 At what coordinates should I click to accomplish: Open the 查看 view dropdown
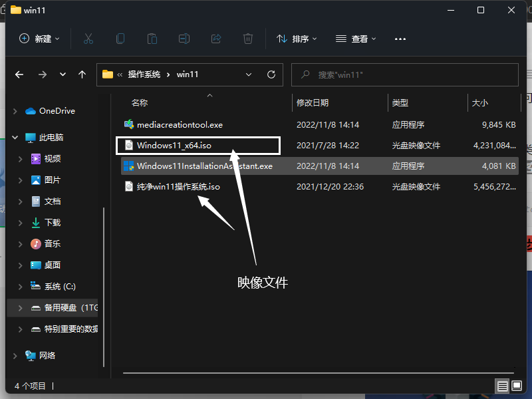[356, 39]
